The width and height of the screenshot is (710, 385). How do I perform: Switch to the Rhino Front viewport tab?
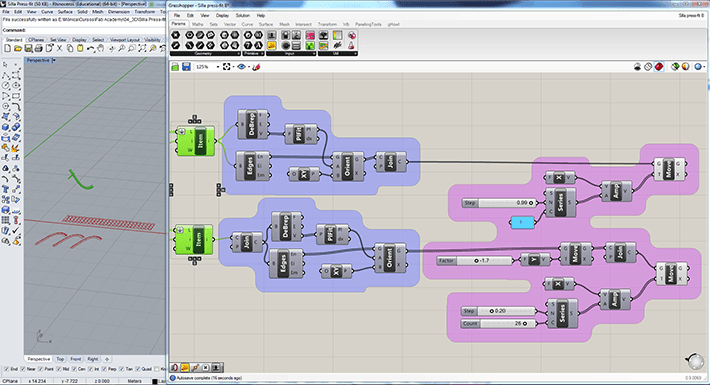coord(76,359)
